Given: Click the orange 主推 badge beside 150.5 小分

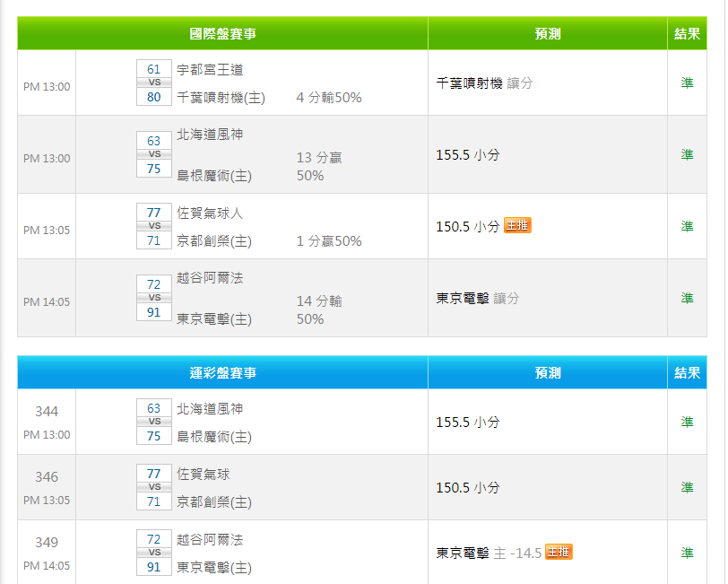Looking at the screenshot, I should tap(517, 226).
